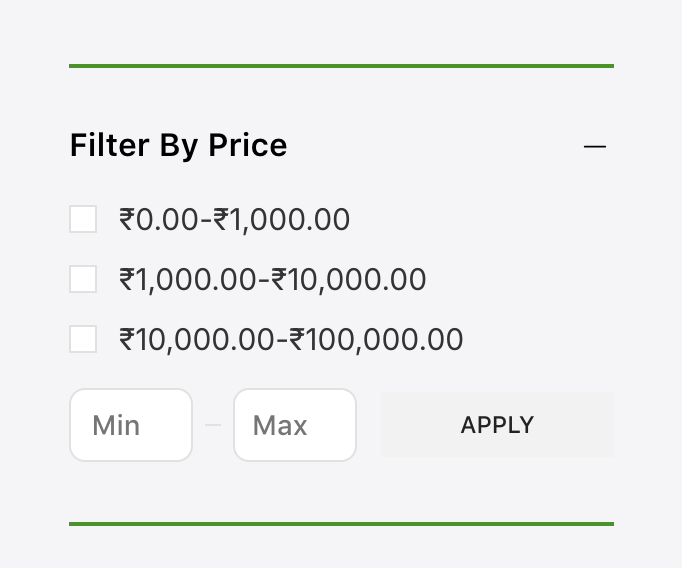Click the Min price input field
This screenshot has height=568, width=682.
130,425
